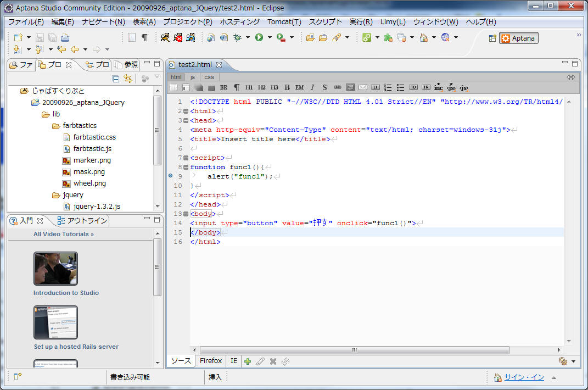This screenshot has height=390, width=588.
Task: Toggle the show whitespace characters pilcrow button
Action: click(x=144, y=37)
